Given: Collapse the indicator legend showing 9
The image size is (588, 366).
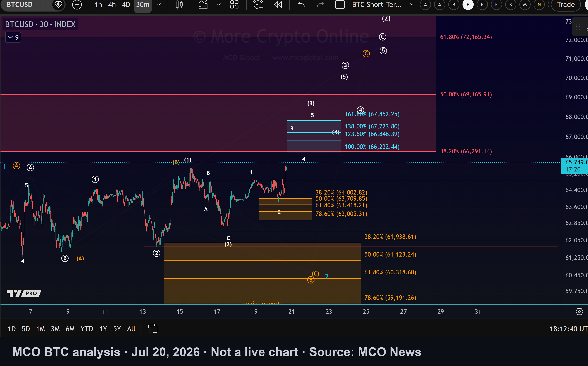Looking at the screenshot, I should 13,37.
